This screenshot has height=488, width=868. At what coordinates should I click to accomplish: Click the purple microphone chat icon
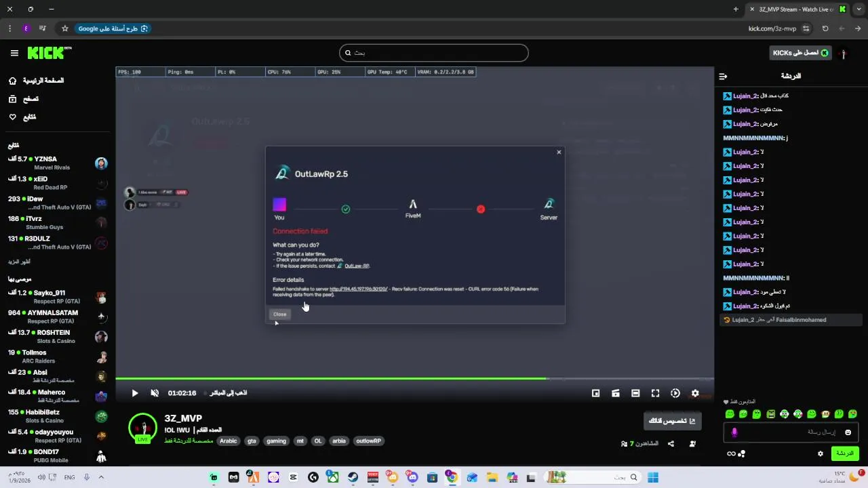click(734, 432)
